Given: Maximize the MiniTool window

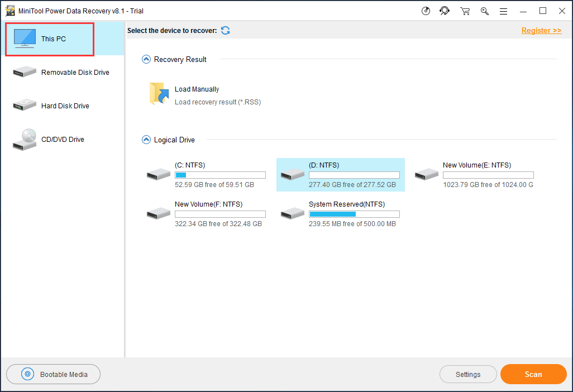Looking at the screenshot, I should point(543,11).
